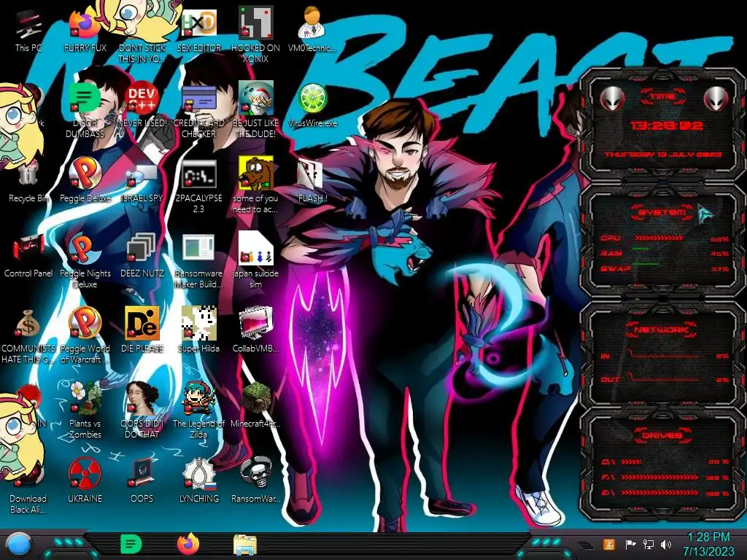
Task: Click the NETWORK widget header
Action: [661, 330]
